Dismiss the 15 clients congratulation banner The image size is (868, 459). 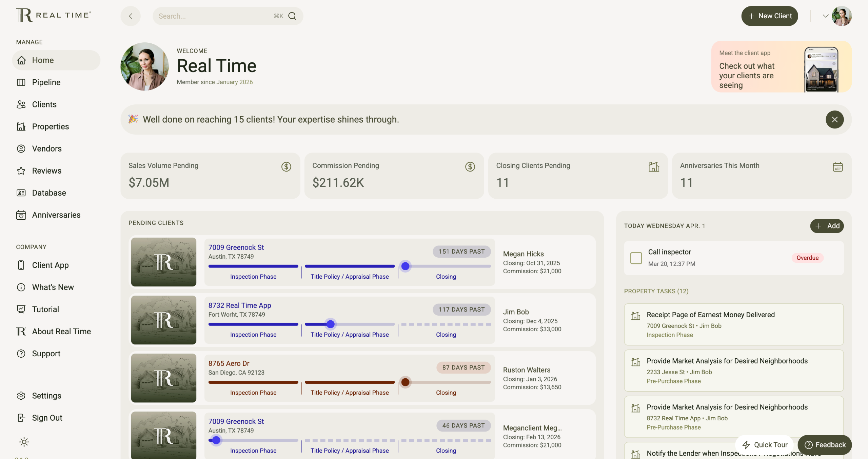pos(834,119)
